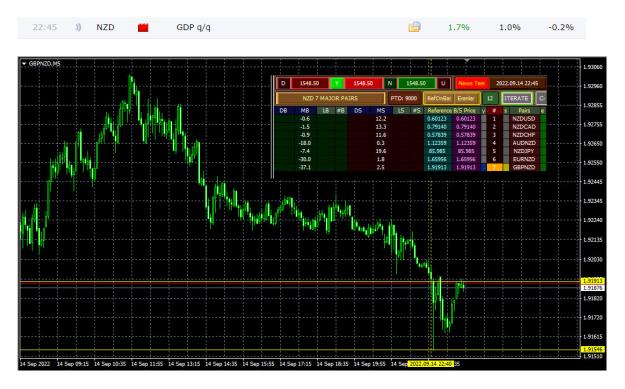Click the gray C button
Screen dimensions: 625x389
point(541,98)
